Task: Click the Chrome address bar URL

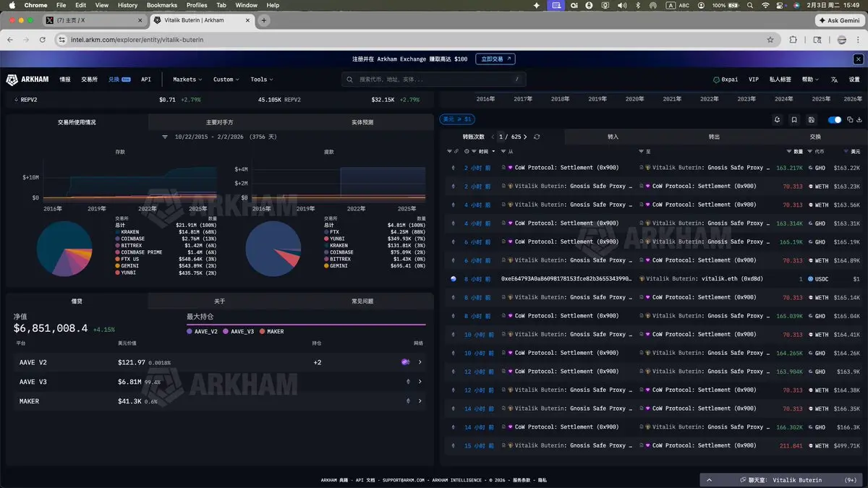Action: click(137, 40)
